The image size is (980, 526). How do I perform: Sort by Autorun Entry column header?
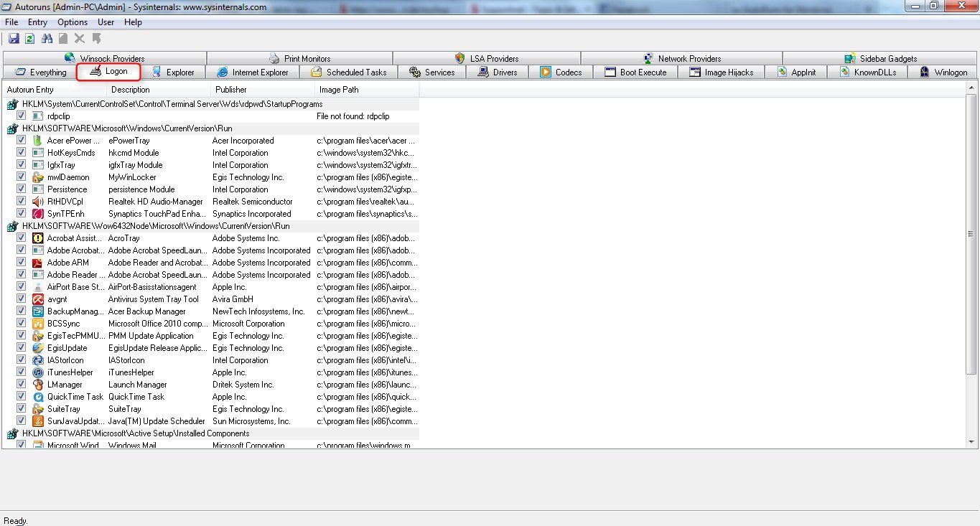point(55,90)
